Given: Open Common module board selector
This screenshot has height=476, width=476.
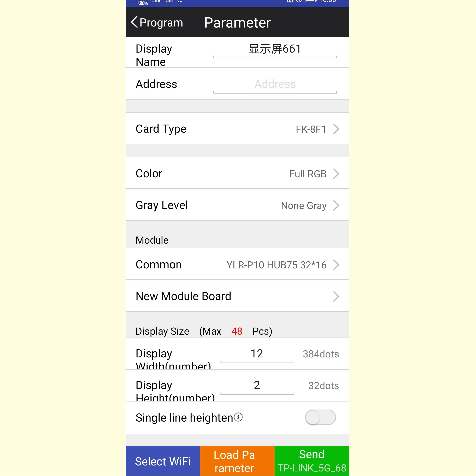Looking at the screenshot, I should pyautogui.click(x=238, y=264).
